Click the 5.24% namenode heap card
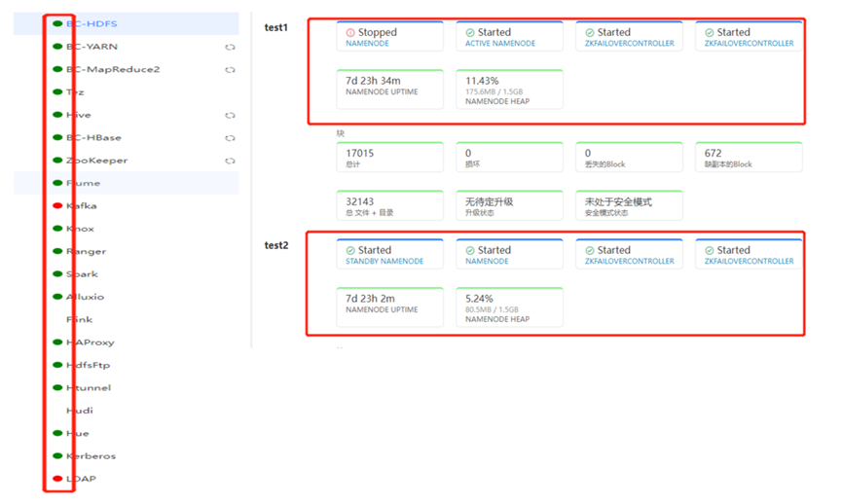 point(510,307)
